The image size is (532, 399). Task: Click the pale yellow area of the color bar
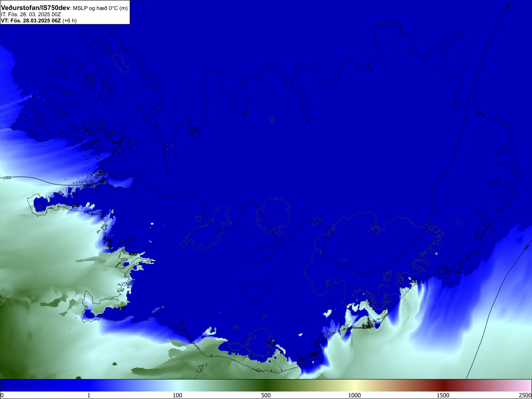[355, 385]
